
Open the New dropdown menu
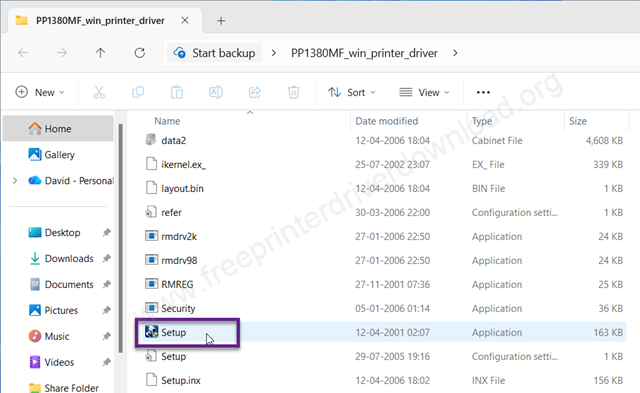(x=40, y=92)
